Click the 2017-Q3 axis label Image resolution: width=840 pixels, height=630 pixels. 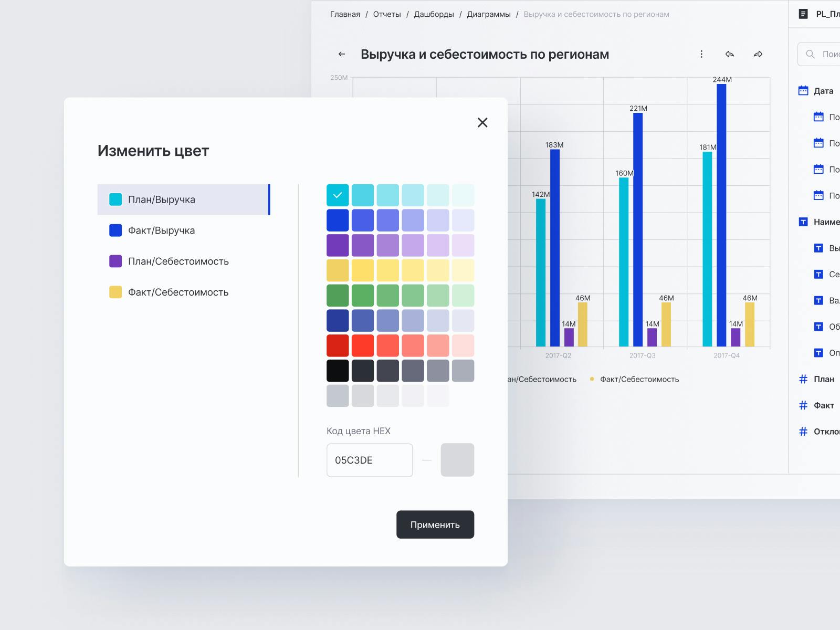tap(643, 355)
